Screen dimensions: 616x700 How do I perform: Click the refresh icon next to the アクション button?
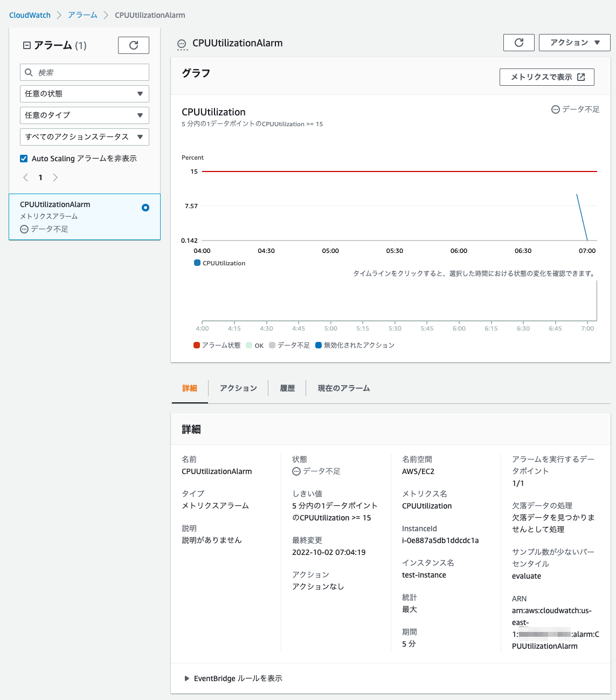point(518,42)
